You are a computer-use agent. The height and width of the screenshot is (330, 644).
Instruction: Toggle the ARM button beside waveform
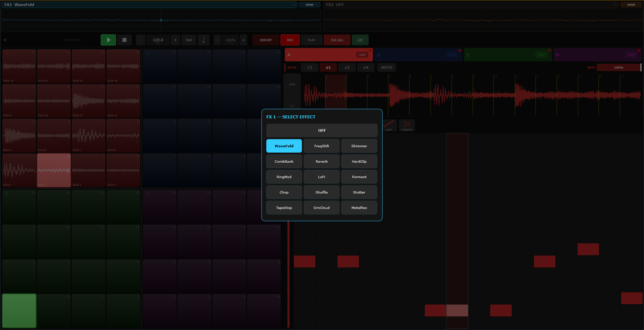pyautogui.click(x=292, y=85)
